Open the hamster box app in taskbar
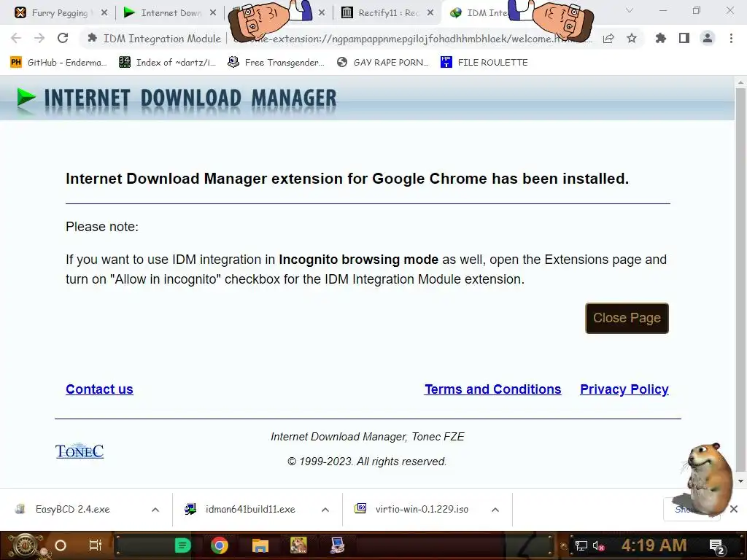 point(298,545)
